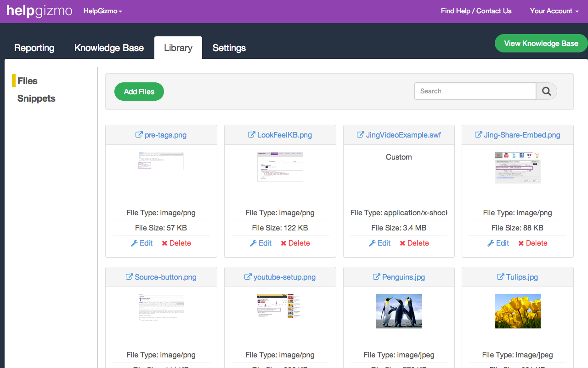Viewport: 588px width, 368px height.
Task: Open the HelpGizmo site dropdown
Action: point(103,11)
